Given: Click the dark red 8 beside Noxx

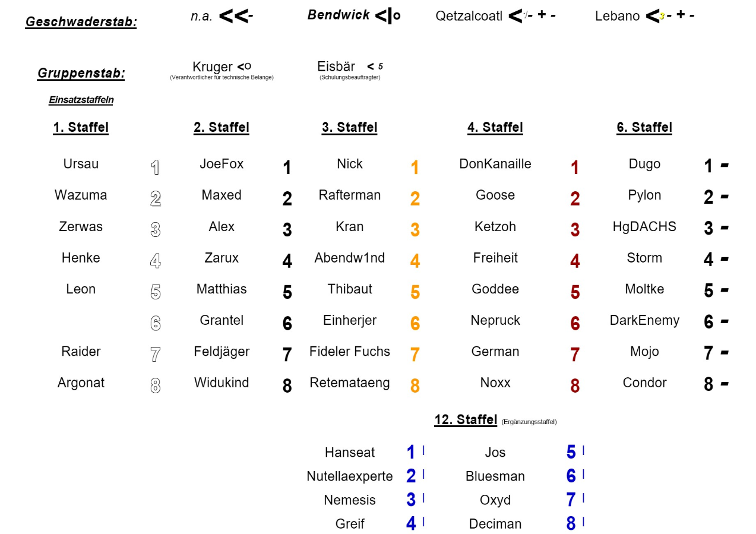Looking at the screenshot, I should click(575, 386).
